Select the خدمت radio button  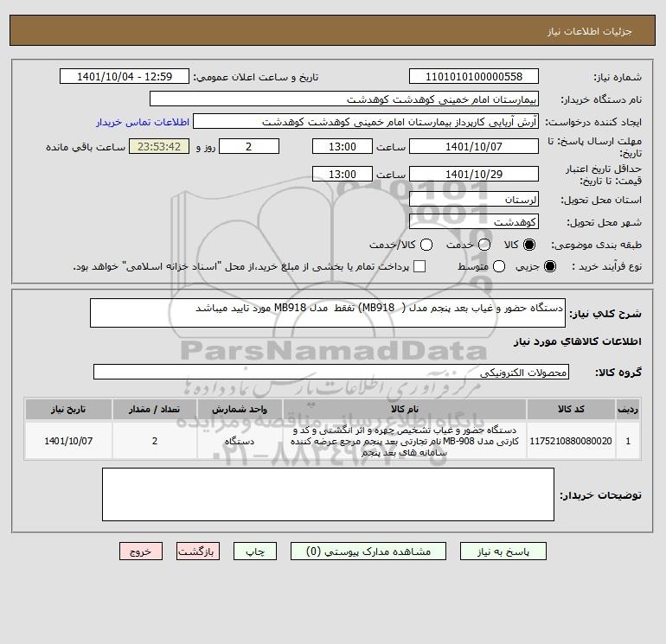pos(484,245)
